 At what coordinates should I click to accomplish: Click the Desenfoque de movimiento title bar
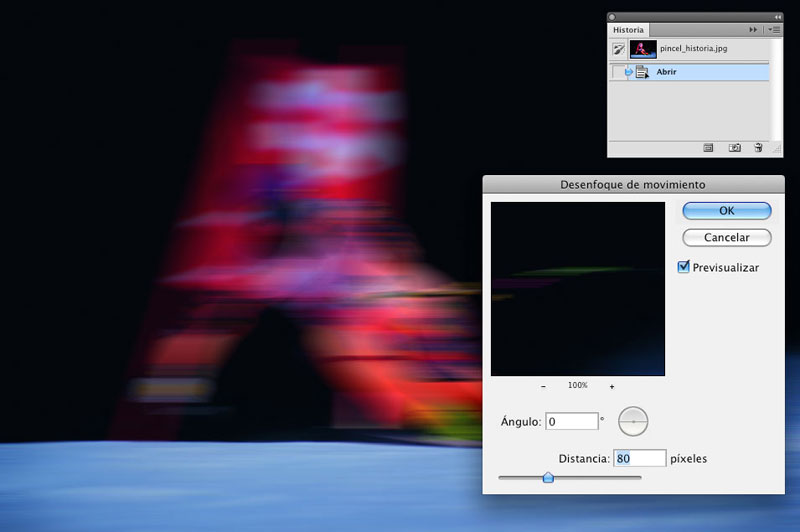[x=633, y=184]
